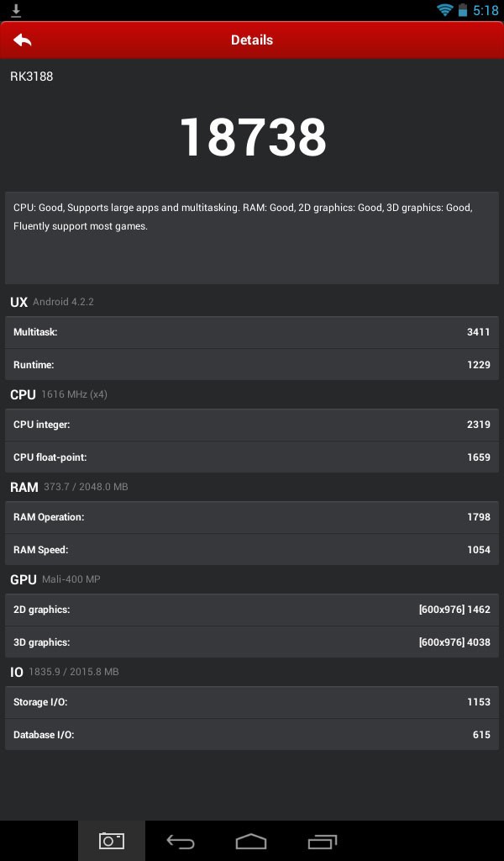Open the recent apps button

point(322,841)
